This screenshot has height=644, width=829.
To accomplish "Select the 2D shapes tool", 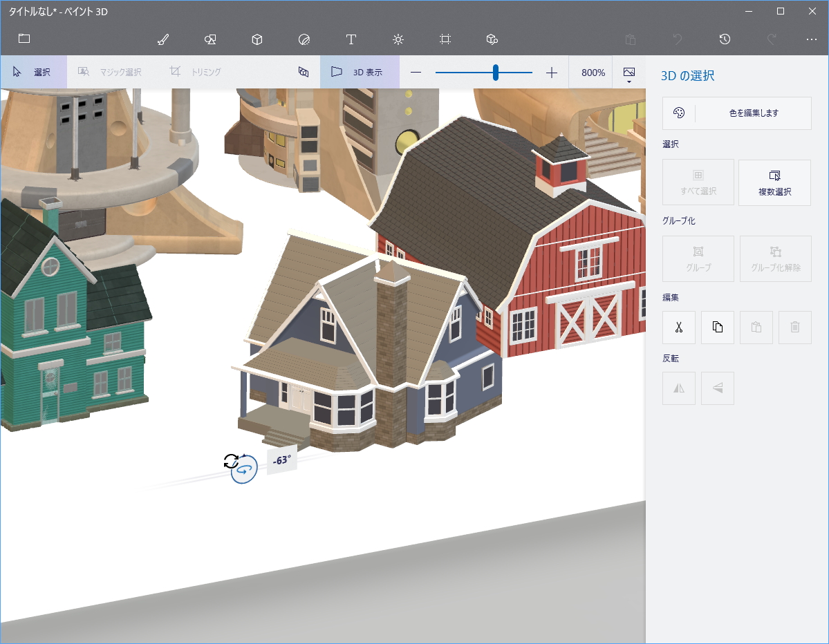I will tap(210, 39).
